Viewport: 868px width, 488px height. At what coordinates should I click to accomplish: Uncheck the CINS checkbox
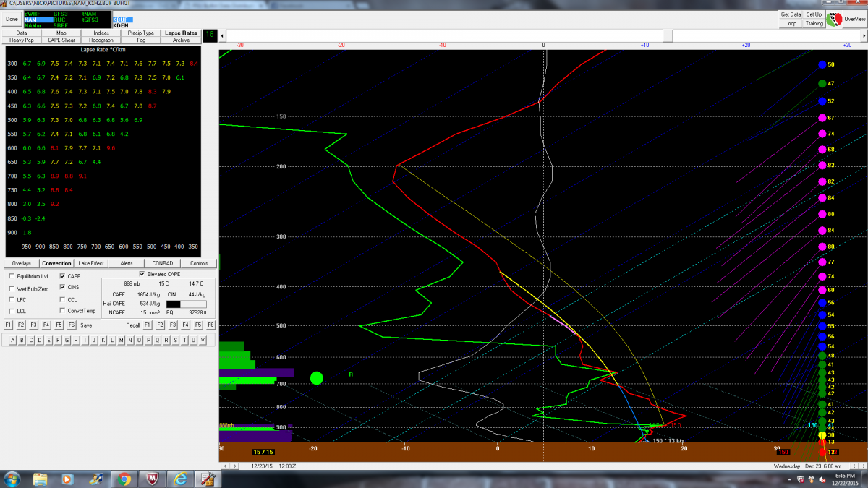[62, 288]
